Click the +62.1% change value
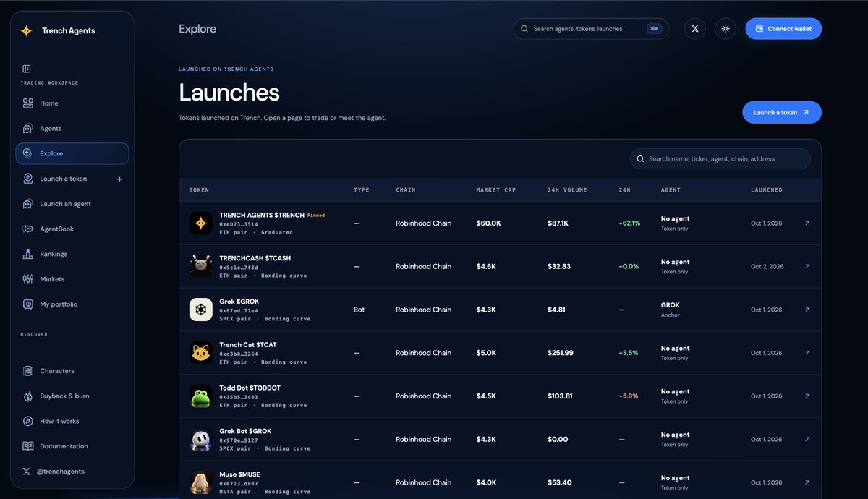 [629, 223]
